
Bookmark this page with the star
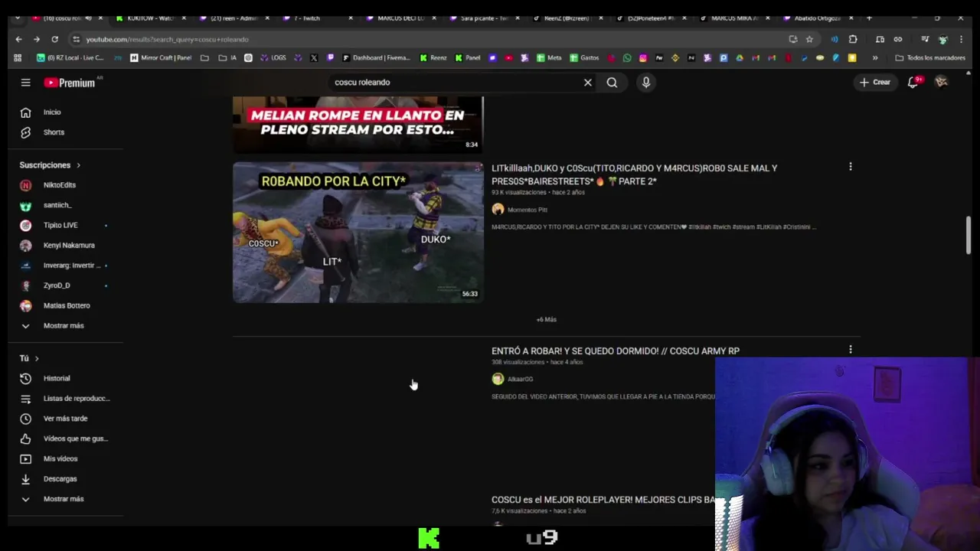pyautogui.click(x=809, y=39)
